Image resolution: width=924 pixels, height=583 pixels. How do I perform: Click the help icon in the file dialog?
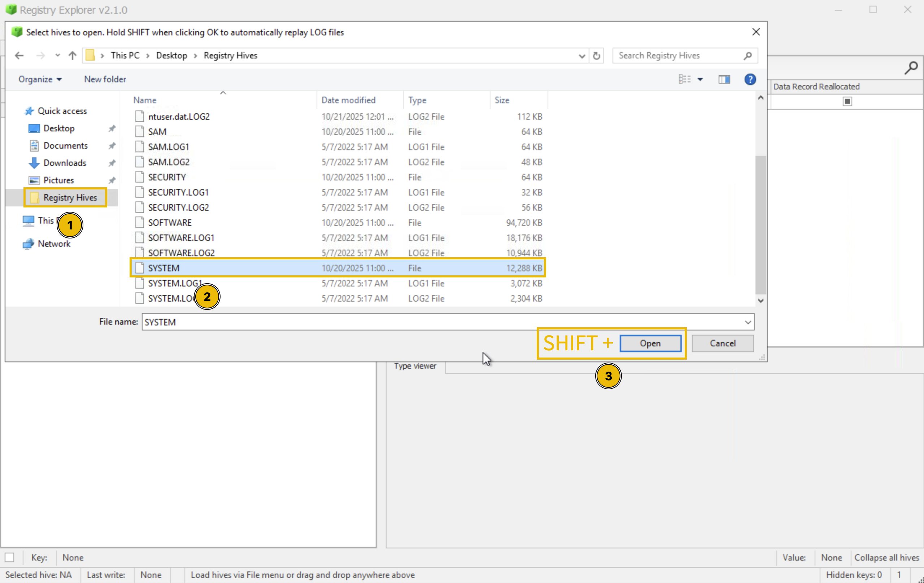[x=750, y=79]
